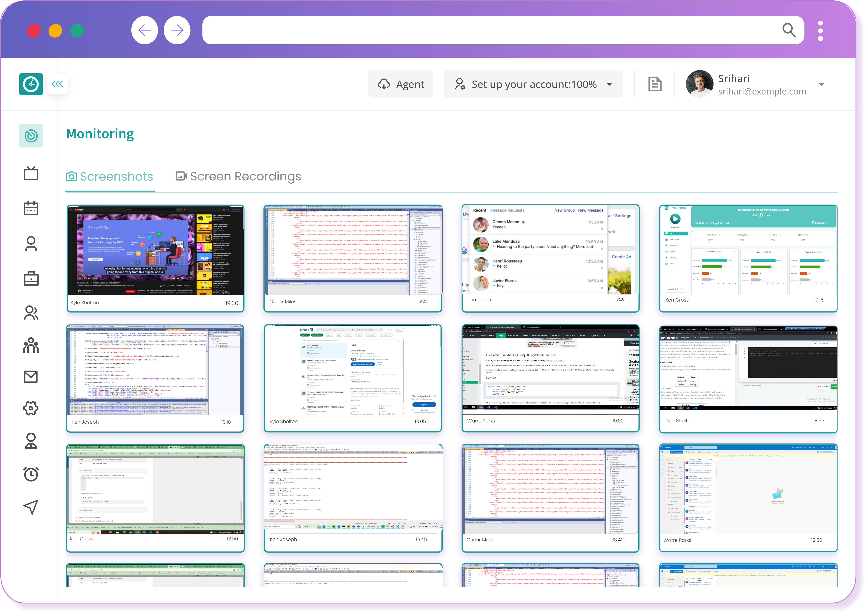Click the browser forward arrow button
Viewport: 868px width, 615px height.
coord(177,30)
